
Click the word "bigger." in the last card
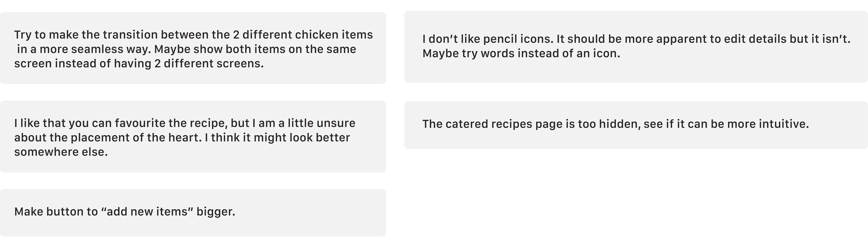[x=216, y=212]
